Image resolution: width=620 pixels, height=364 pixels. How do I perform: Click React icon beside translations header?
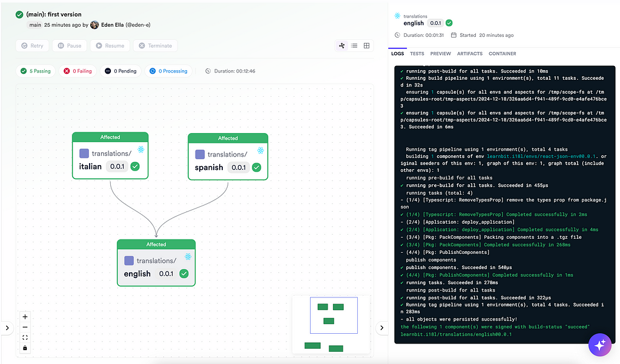click(397, 16)
